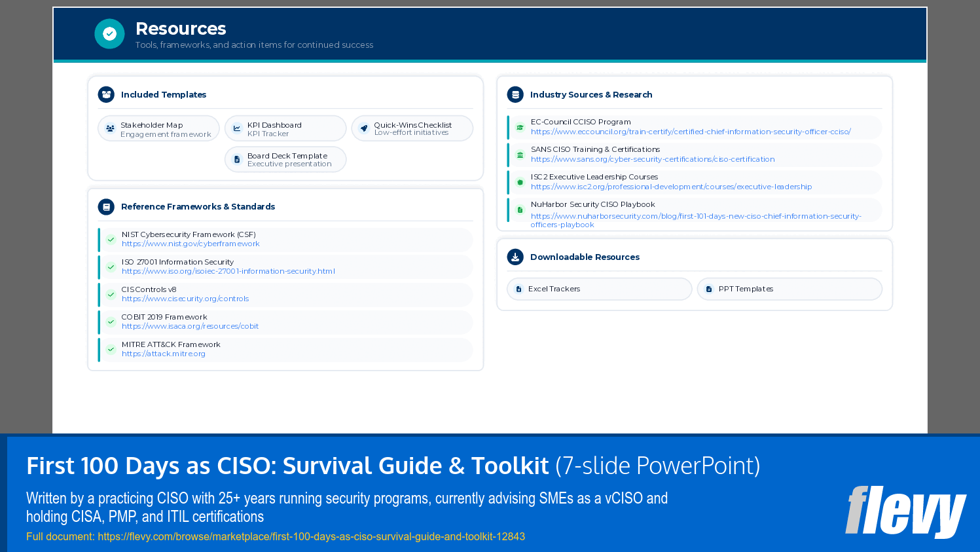Click the SANS CISO Training institution icon
The width and height of the screenshot is (980, 552).
520,155
